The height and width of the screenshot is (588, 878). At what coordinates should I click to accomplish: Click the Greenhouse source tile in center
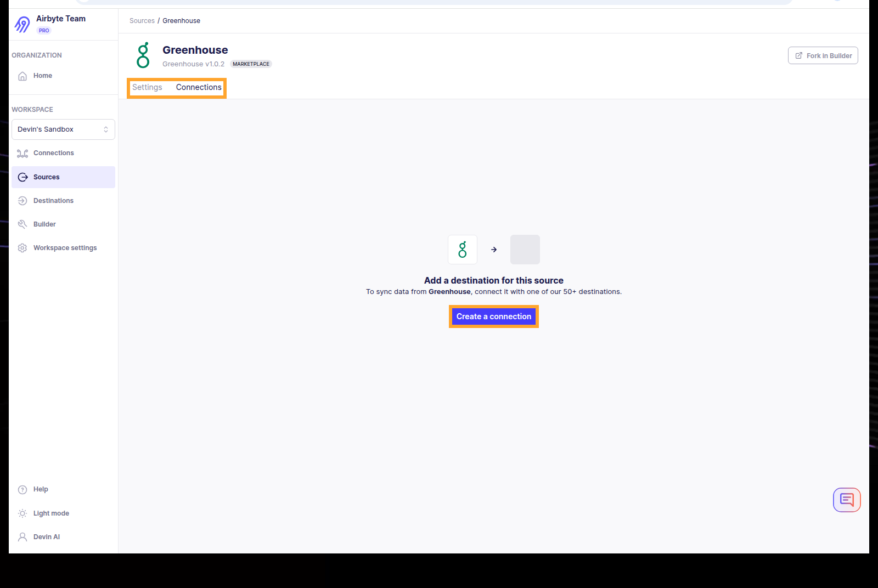click(463, 250)
